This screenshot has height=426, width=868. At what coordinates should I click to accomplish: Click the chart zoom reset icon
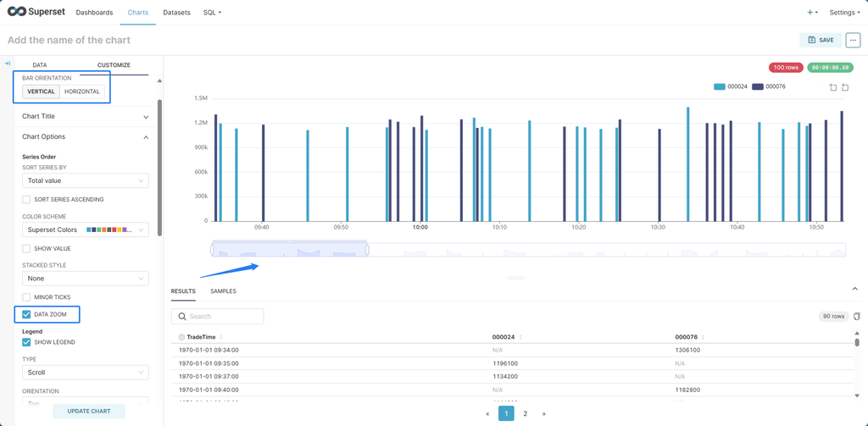tap(845, 87)
